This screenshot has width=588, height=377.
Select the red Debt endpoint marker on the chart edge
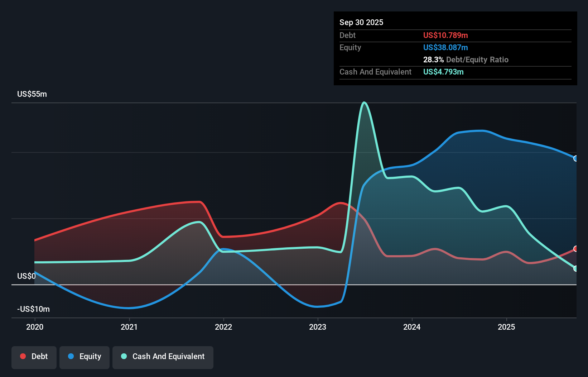click(x=575, y=248)
